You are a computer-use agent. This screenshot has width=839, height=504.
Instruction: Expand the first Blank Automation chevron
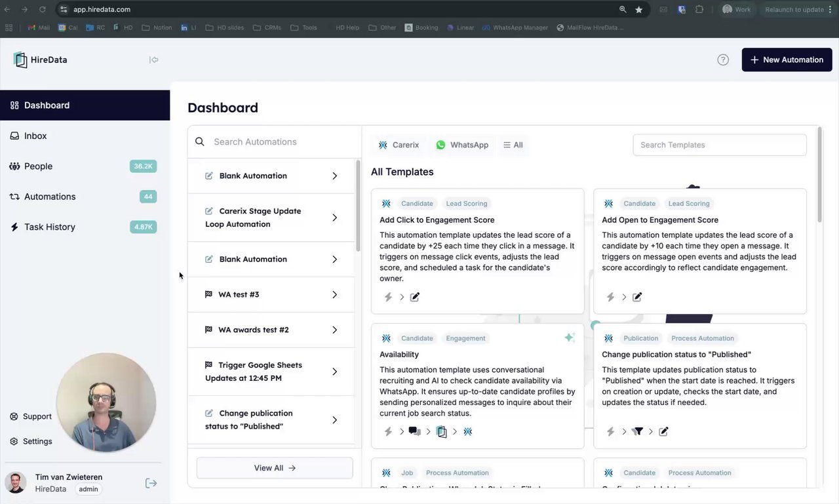click(x=334, y=176)
